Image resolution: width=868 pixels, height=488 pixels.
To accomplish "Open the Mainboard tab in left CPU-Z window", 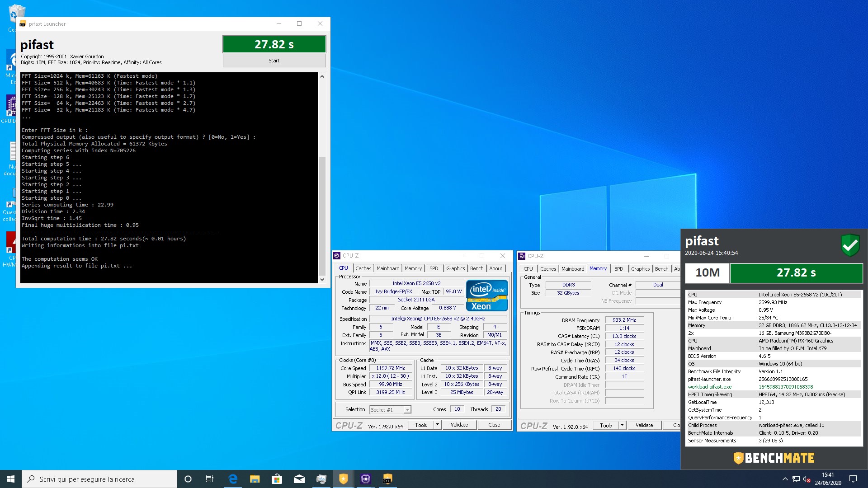I will click(388, 268).
